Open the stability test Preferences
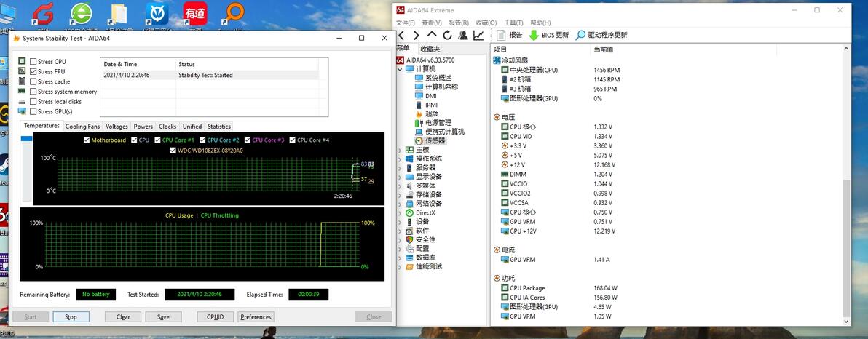 tap(256, 317)
